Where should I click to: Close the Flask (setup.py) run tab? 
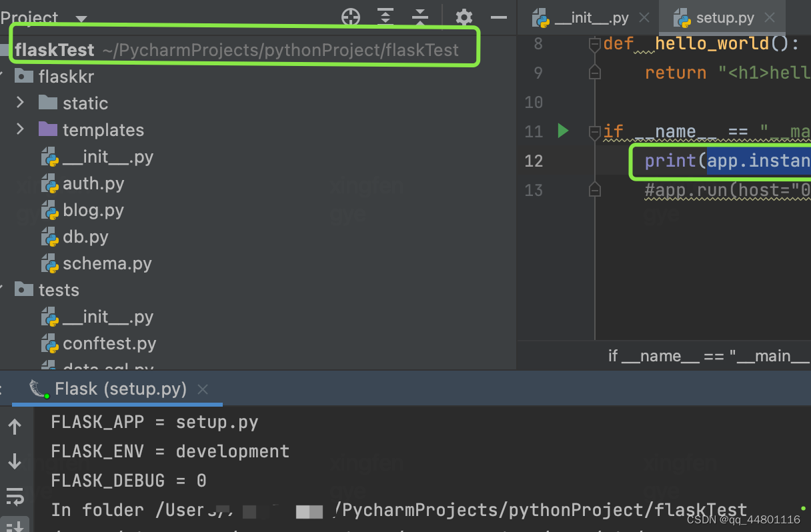pos(203,389)
